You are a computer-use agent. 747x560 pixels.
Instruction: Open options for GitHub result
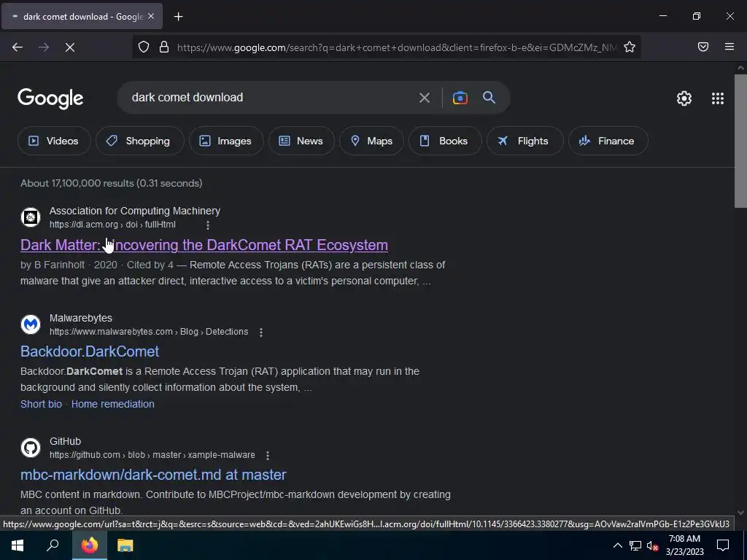pyautogui.click(x=268, y=455)
